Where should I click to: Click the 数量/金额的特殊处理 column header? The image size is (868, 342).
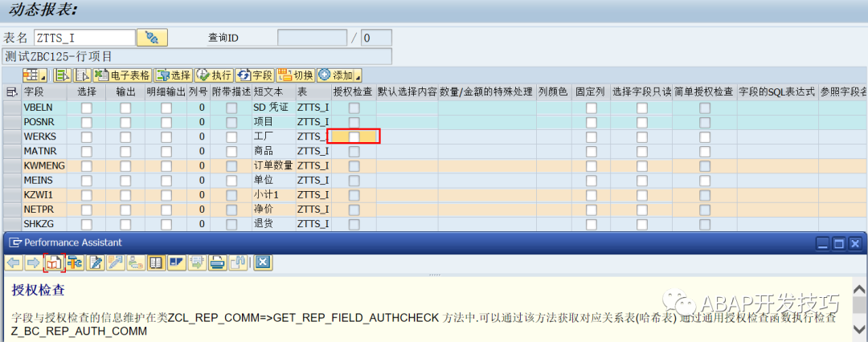487,92
